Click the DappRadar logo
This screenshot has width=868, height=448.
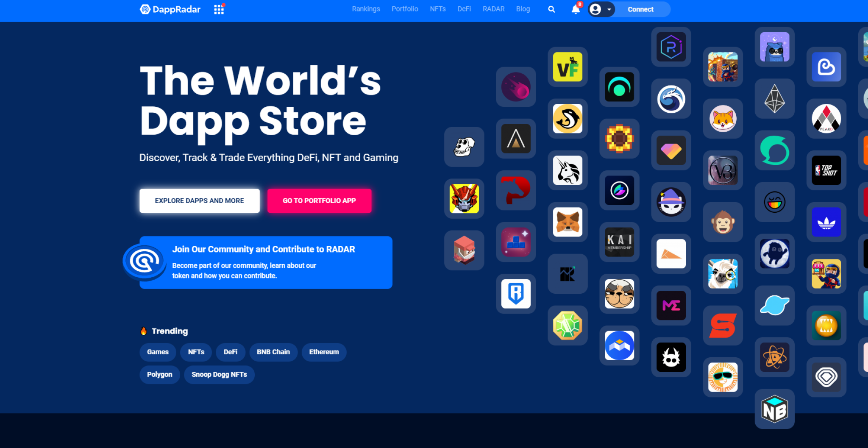(x=170, y=9)
